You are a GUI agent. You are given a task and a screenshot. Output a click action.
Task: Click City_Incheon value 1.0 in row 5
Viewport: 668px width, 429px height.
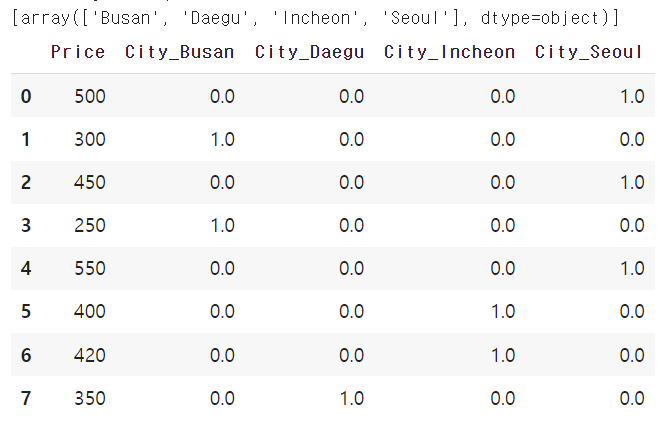[x=503, y=311]
